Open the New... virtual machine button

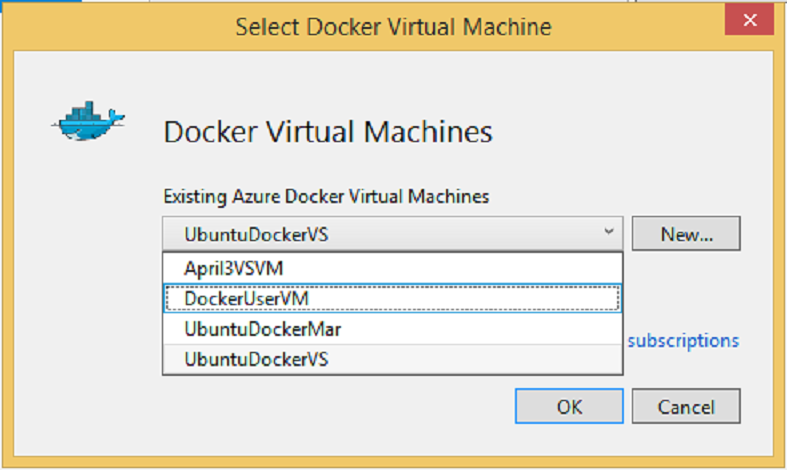point(686,233)
